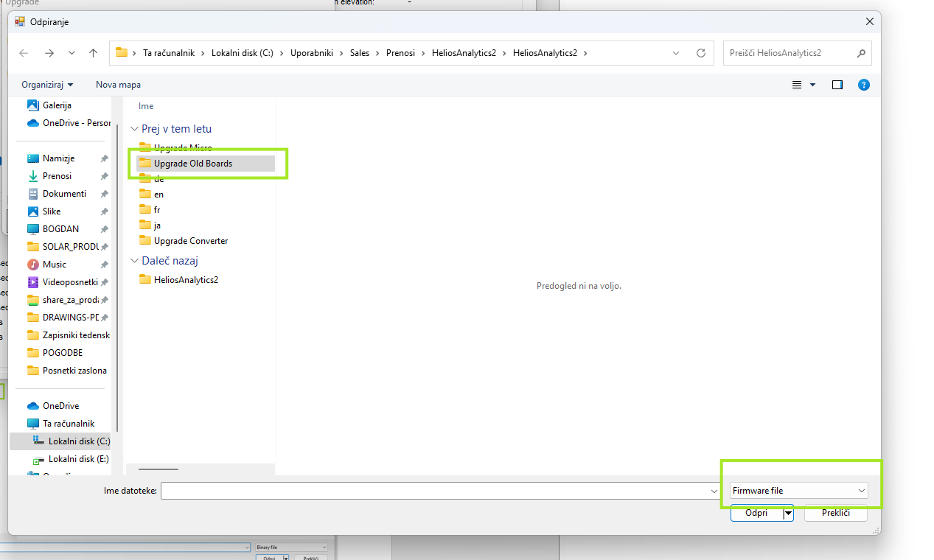The height and width of the screenshot is (560, 934).
Task: Expand the filename history dropdown arrow
Action: [714, 491]
